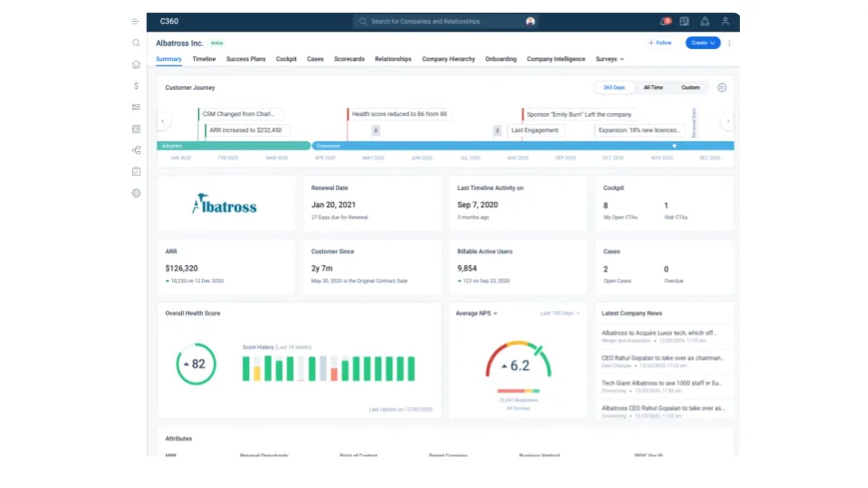Open the hamburger menu icon
The height and width of the screenshot is (488, 868).
[x=135, y=21]
